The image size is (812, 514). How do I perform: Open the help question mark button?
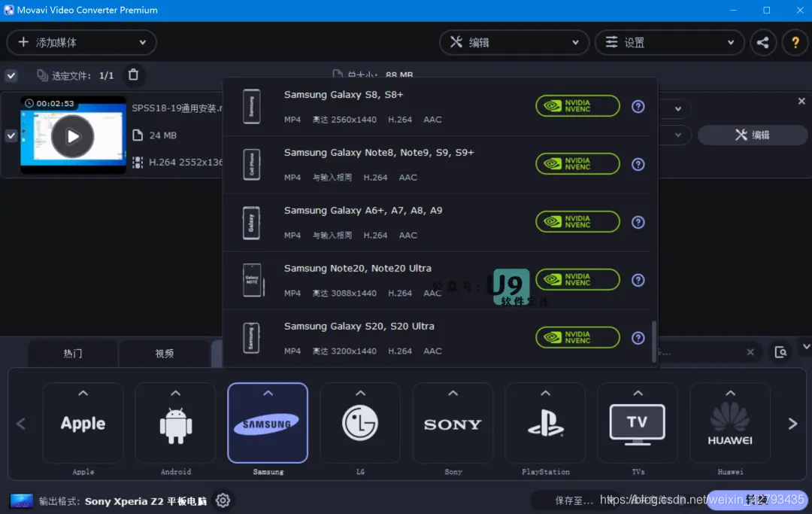pyautogui.click(x=795, y=42)
